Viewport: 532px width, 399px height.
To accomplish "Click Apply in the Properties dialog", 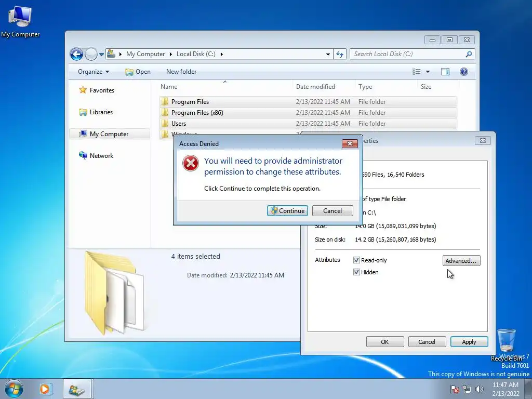I will [x=469, y=342].
